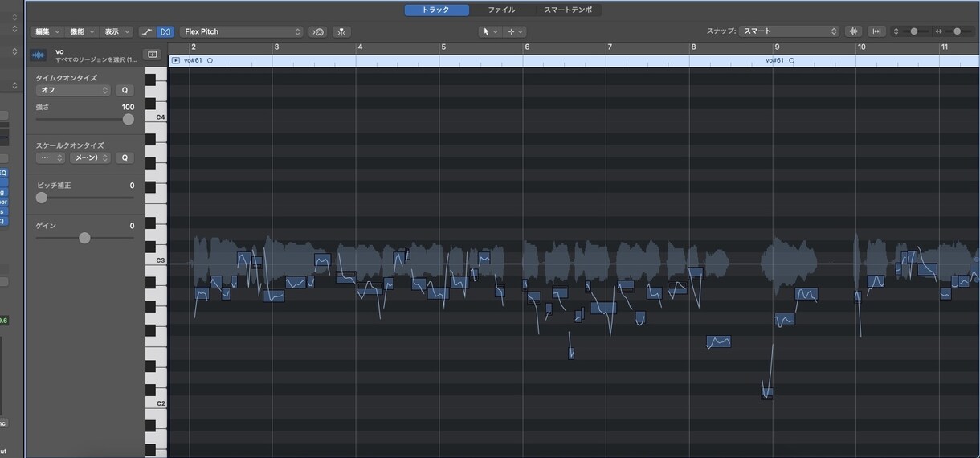Adjust the horizontal zoom slider
Screen dimensions: 980x458
tap(957, 31)
